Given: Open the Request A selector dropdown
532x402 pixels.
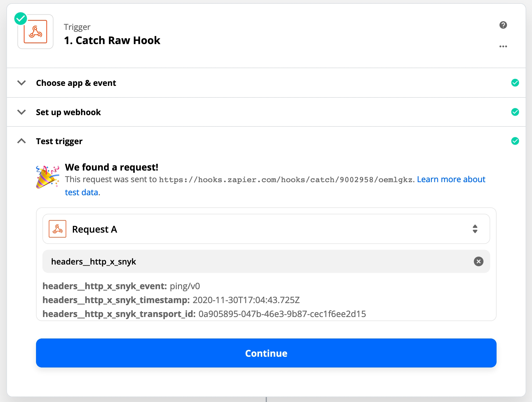Looking at the screenshot, I should pos(475,229).
